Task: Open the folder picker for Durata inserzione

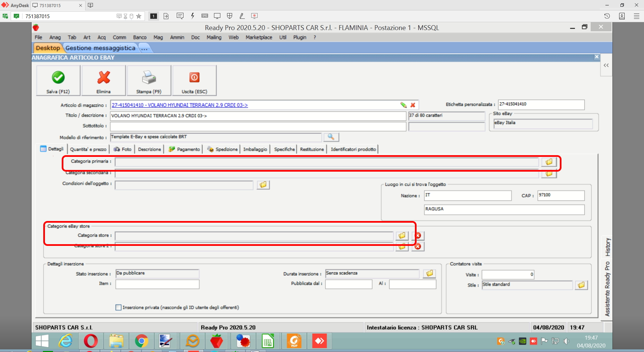Action: pyautogui.click(x=429, y=274)
